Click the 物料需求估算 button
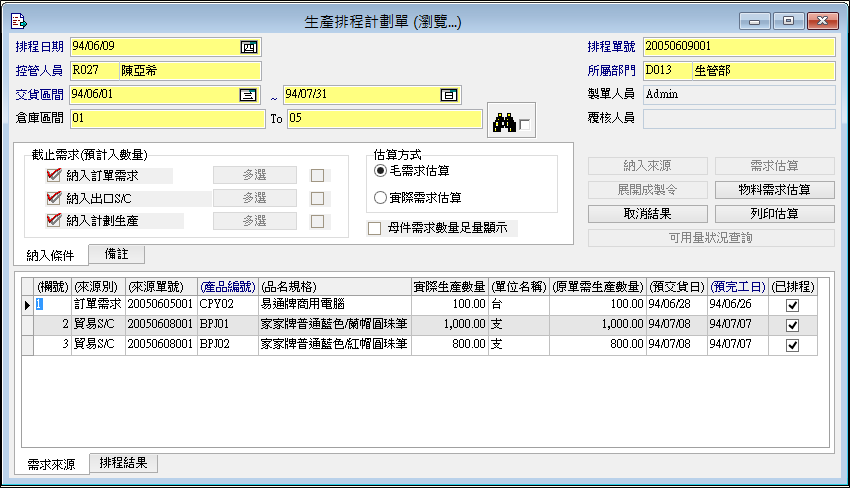850x488 pixels. tap(775, 190)
